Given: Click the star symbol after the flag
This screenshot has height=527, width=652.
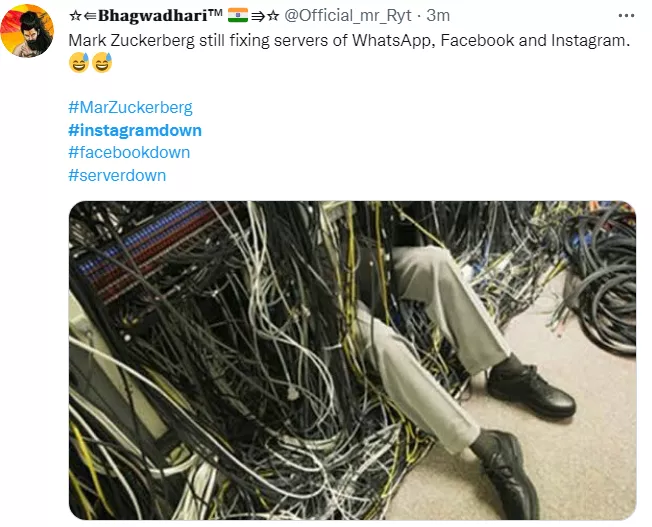Looking at the screenshot, I should tap(273, 16).
